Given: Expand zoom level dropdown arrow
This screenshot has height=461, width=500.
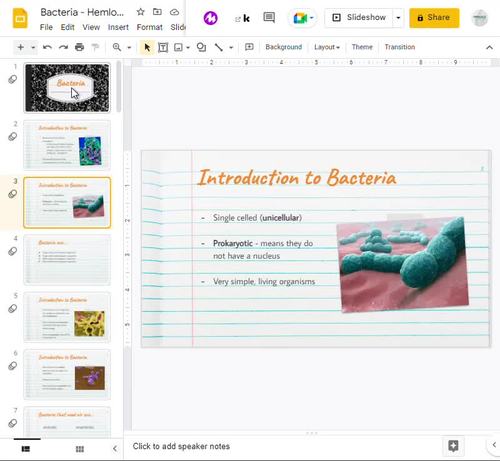Looking at the screenshot, I should [129, 47].
